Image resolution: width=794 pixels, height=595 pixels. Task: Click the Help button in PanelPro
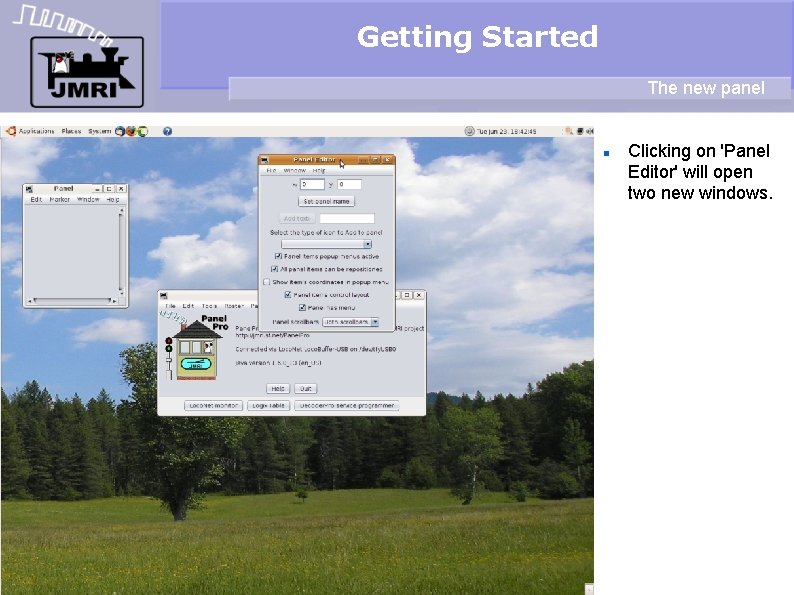tap(278, 389)
